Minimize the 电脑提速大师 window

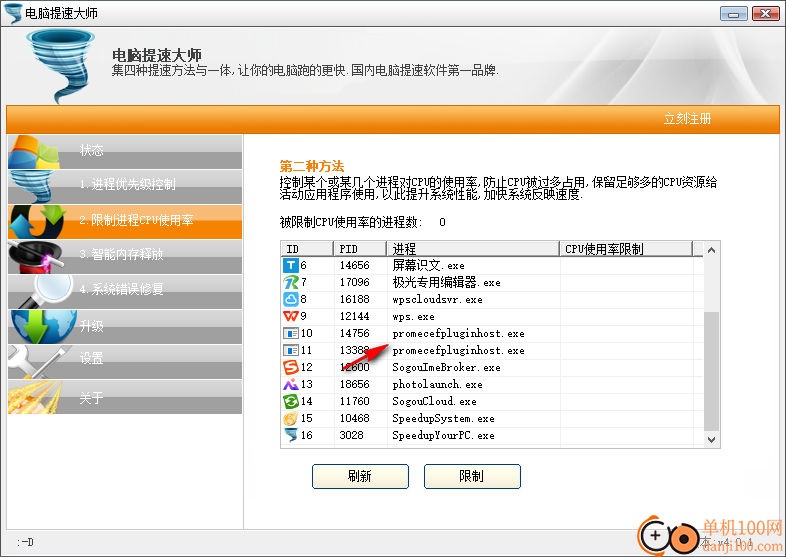pyautogui.click(x=733, y=14)
